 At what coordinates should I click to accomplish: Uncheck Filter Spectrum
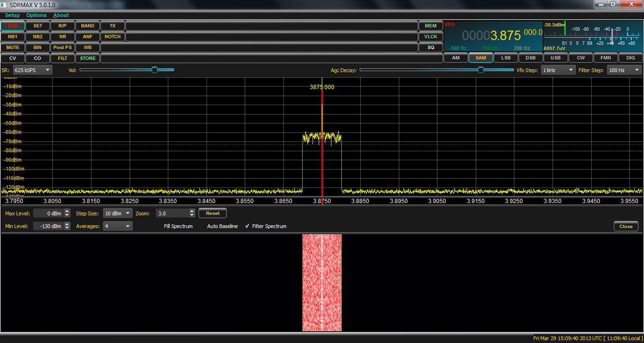pyautogui.click(x=247, y=226)
